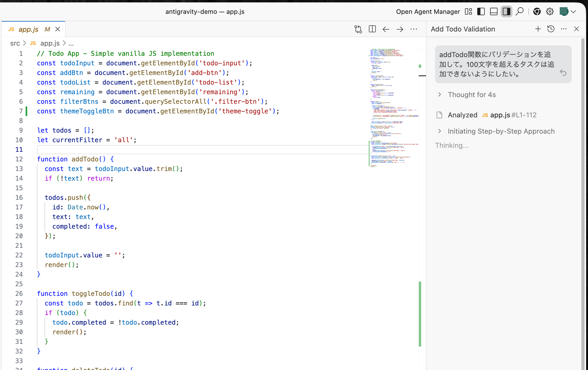The width and height of the screenshot is (588, 370).
Task: Open the editor more actions menu
Action: [413, 29]
